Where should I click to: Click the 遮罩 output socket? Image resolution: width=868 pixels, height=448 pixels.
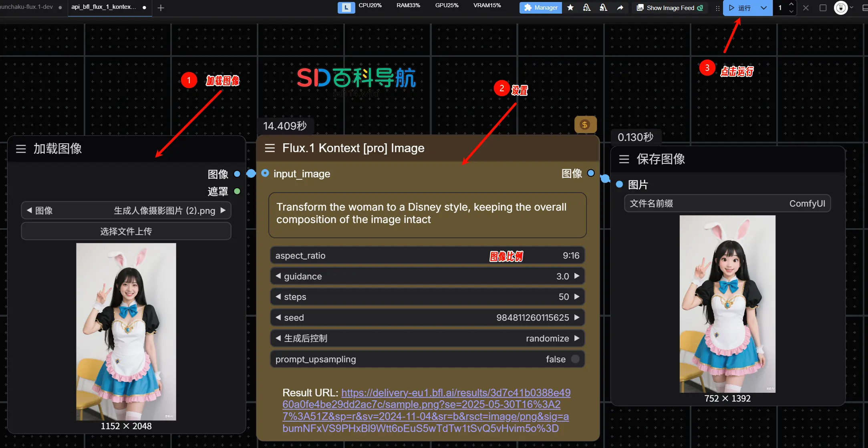237,191
